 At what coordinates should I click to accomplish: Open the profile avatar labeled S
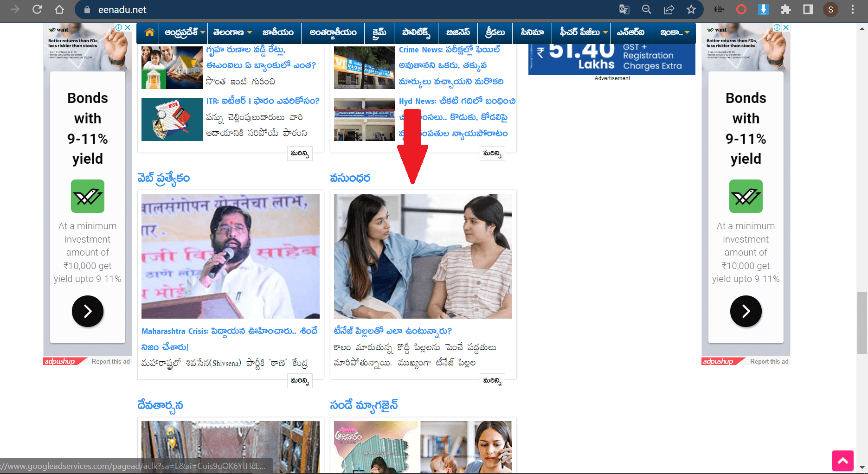(830, 9)
